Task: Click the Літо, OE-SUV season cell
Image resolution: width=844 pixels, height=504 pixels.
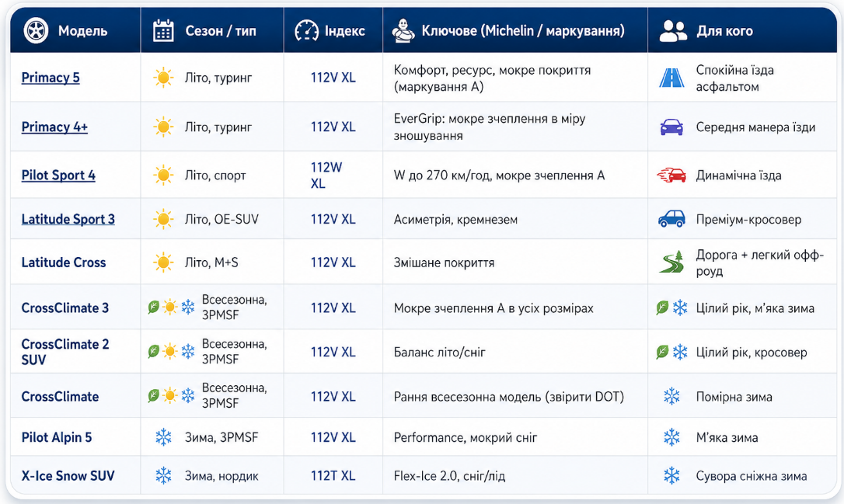Action: pos(221,219)
